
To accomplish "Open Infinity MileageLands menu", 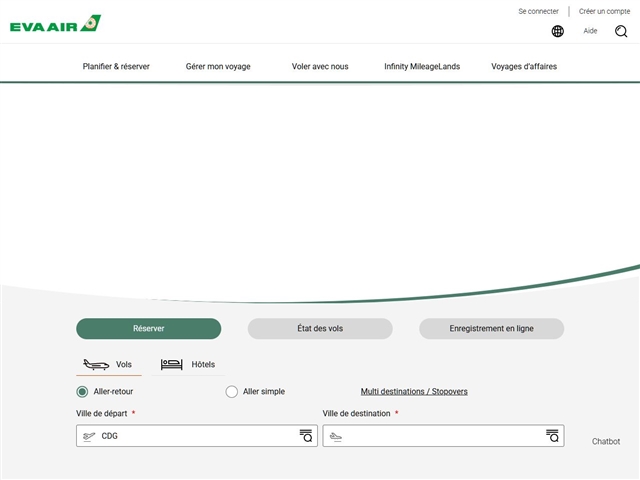I will 422,67.
